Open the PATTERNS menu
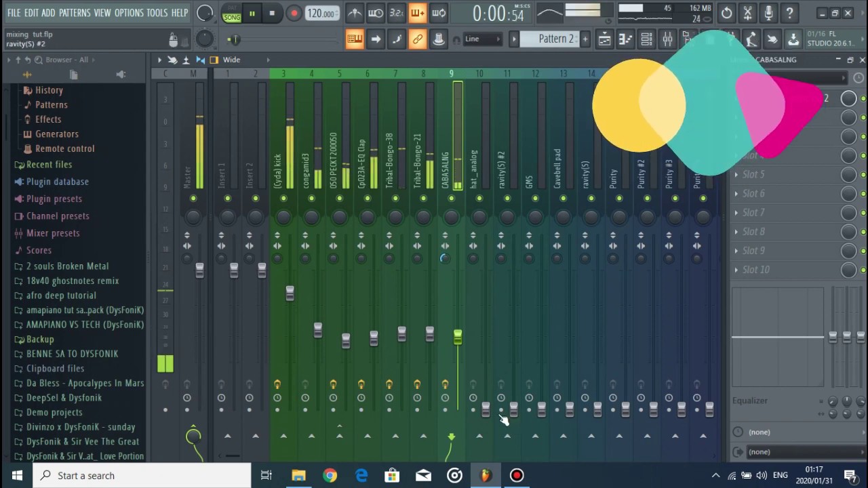Screen dimensions: 868x488 75,13
